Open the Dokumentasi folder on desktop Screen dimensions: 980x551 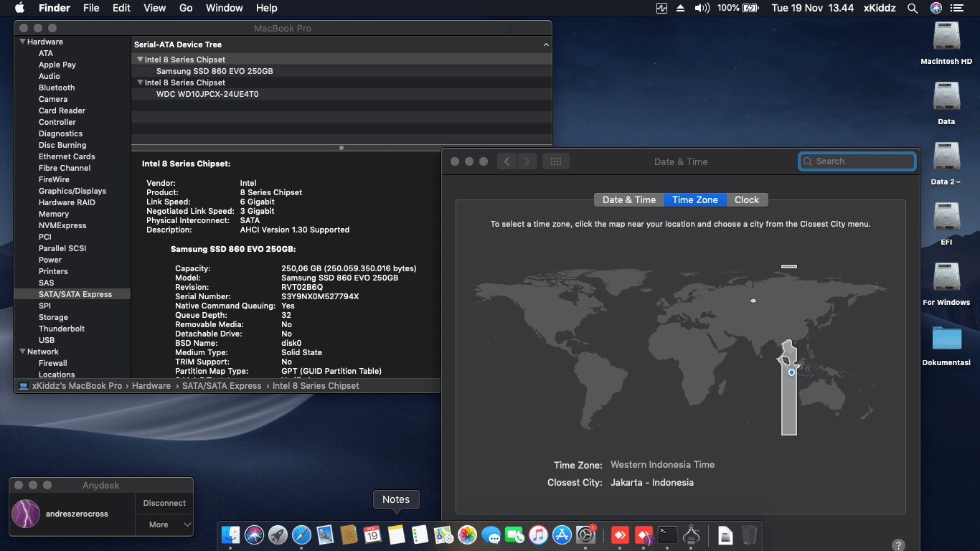[946, 339]
